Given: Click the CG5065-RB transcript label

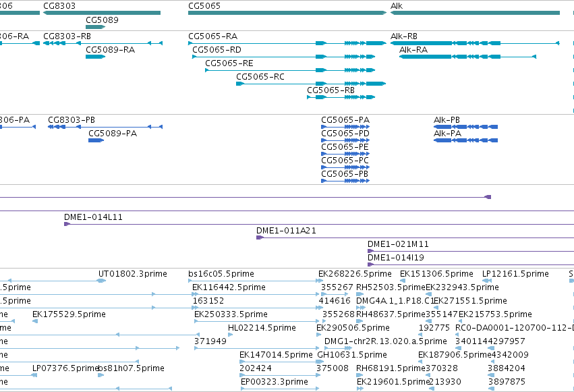Looking at the screenshot, I should 331,90.
